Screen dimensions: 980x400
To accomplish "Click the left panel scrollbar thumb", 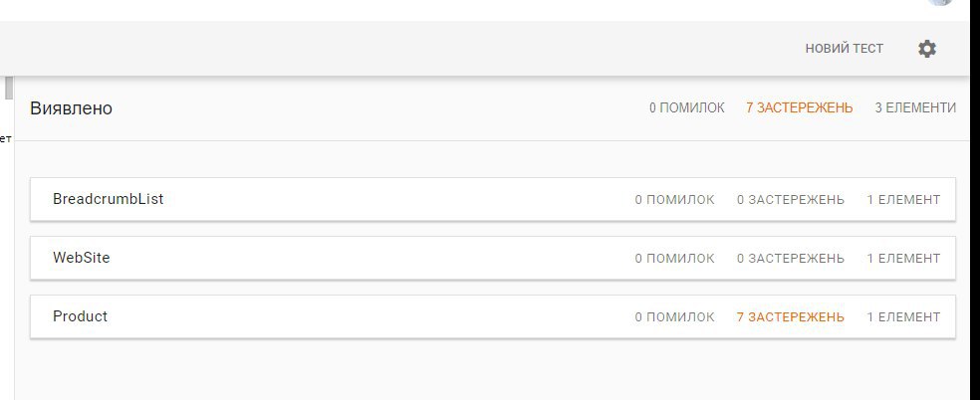I will [x=9, y=88].
